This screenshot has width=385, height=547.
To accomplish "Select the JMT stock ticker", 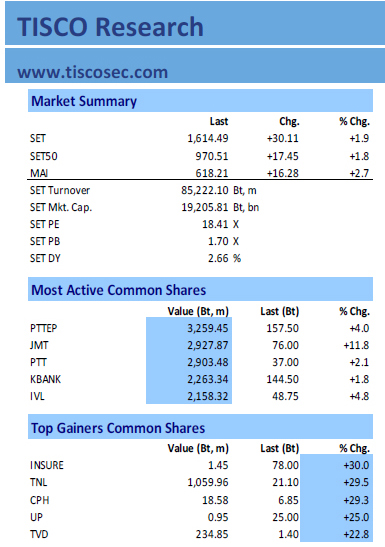I will 39,345.
